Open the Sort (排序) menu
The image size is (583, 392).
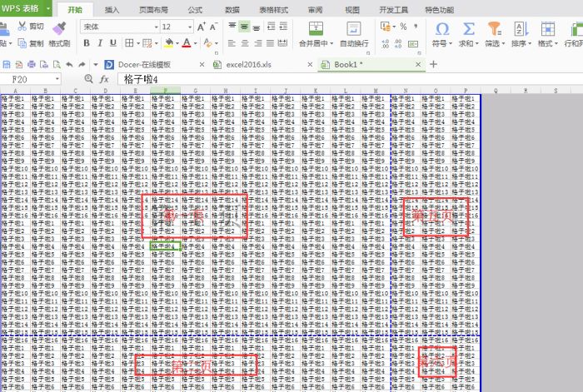pyautogui.click(x=521, y=35)
